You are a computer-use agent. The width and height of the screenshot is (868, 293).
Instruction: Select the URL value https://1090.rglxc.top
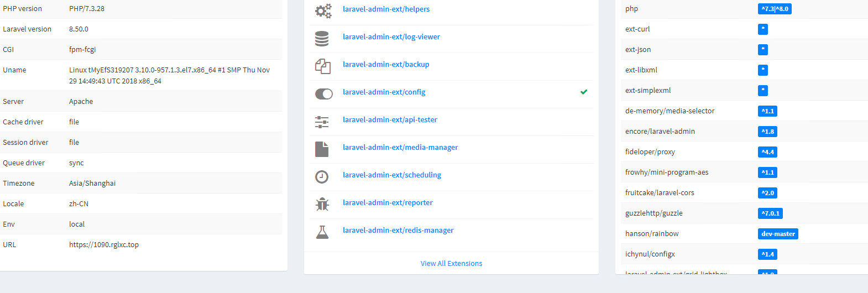pyautogui.click(x=104, y=245)
